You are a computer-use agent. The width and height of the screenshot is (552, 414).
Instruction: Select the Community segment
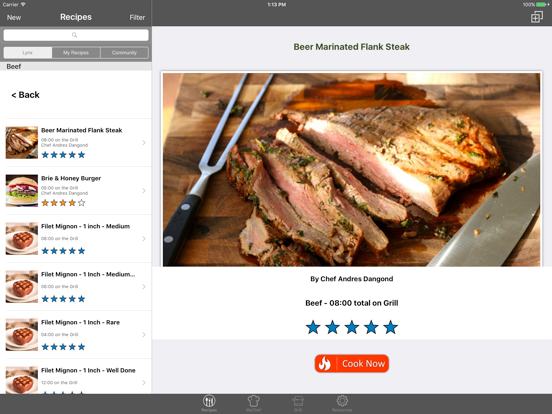(x=124, y=52)
